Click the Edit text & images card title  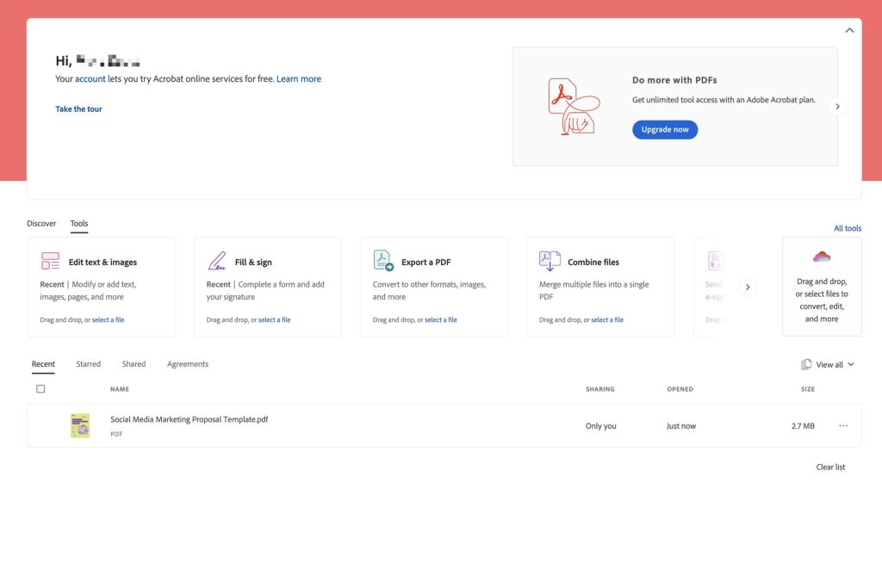103,262
